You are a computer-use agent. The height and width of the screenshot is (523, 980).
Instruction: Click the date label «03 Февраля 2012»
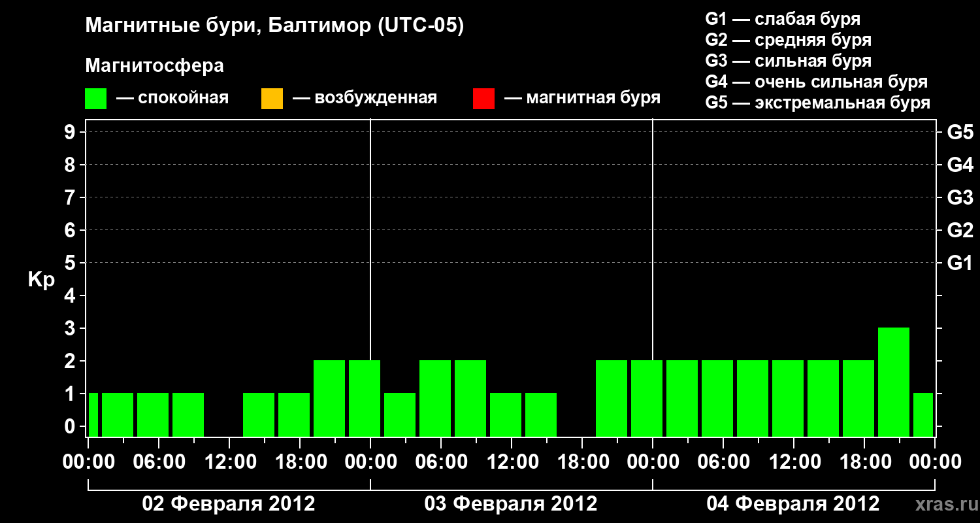[511, 503]
